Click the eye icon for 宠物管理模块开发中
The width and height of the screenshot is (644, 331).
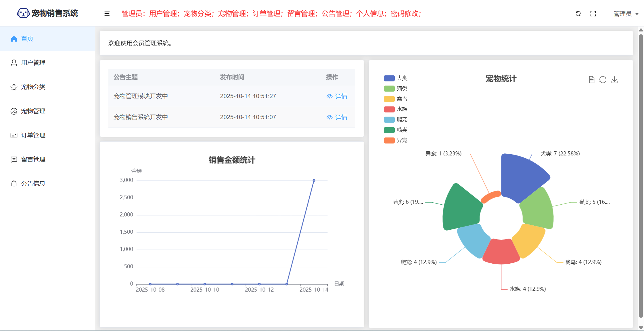click(x=329, y=96)
